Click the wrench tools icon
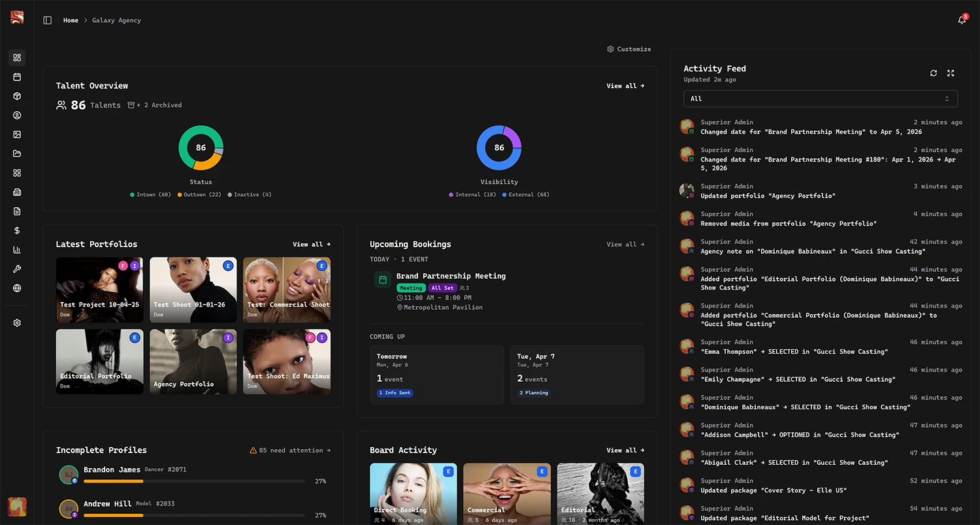Viewport: 980px width, 525px height. (x=17, y=269)
